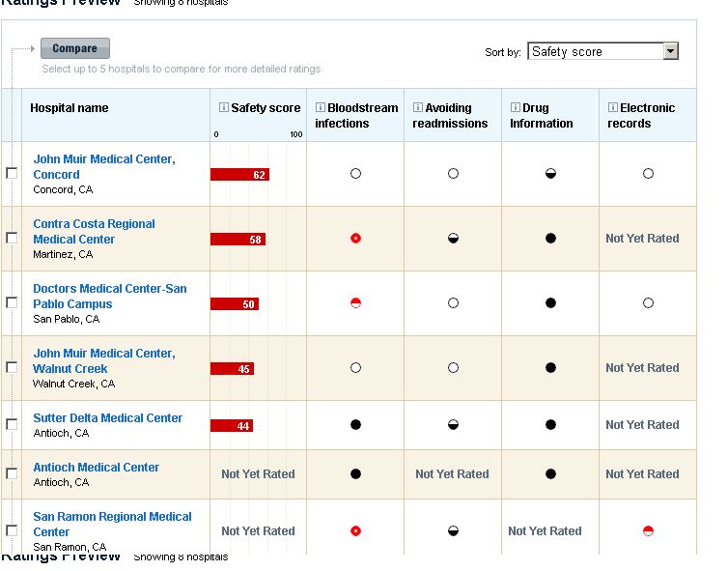Click the safety score bar showing 45
Viewport: 728px width, 571px height.
click(232, 369)
